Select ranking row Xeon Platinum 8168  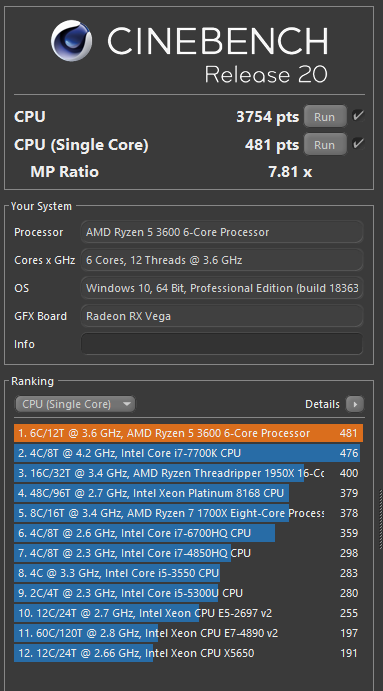pyautogui.click(x=189, y=493)
